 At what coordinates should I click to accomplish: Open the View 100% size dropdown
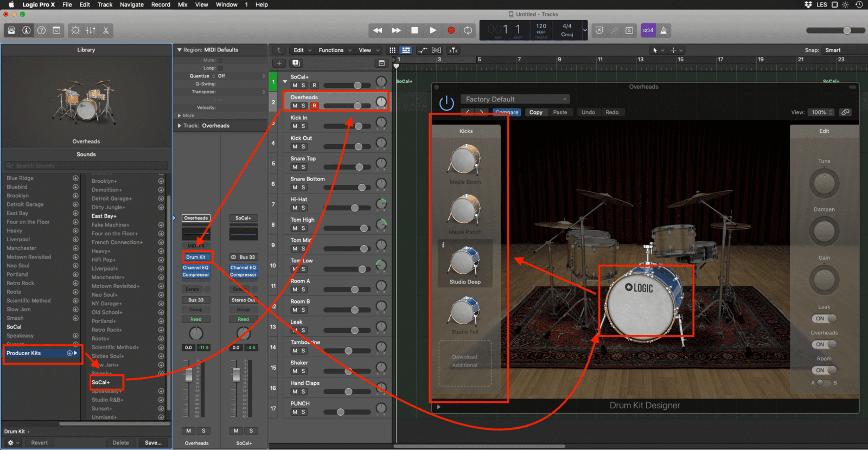822,112
